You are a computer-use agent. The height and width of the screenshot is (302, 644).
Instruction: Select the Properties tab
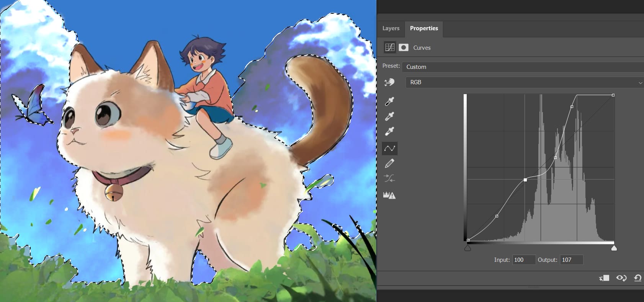click(424, 28)
